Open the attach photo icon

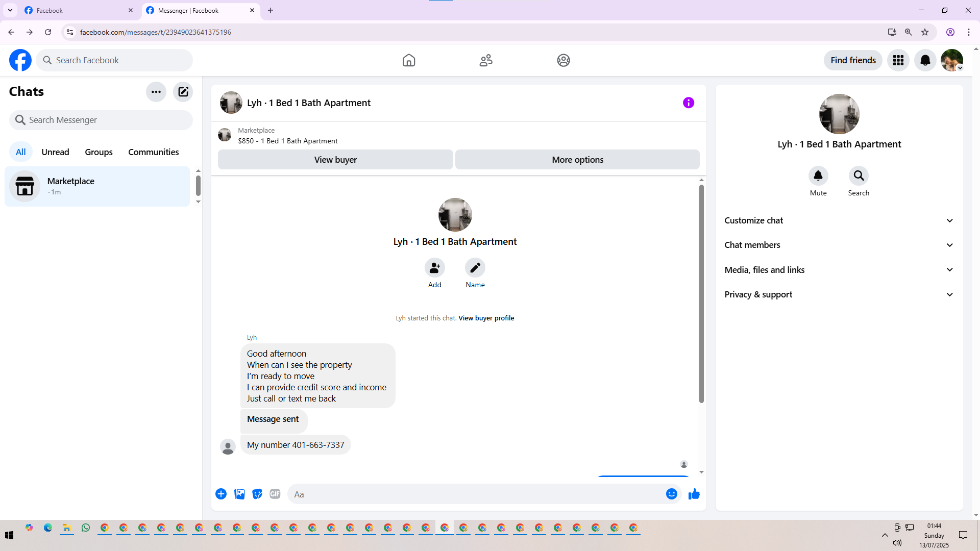point(239,494)
